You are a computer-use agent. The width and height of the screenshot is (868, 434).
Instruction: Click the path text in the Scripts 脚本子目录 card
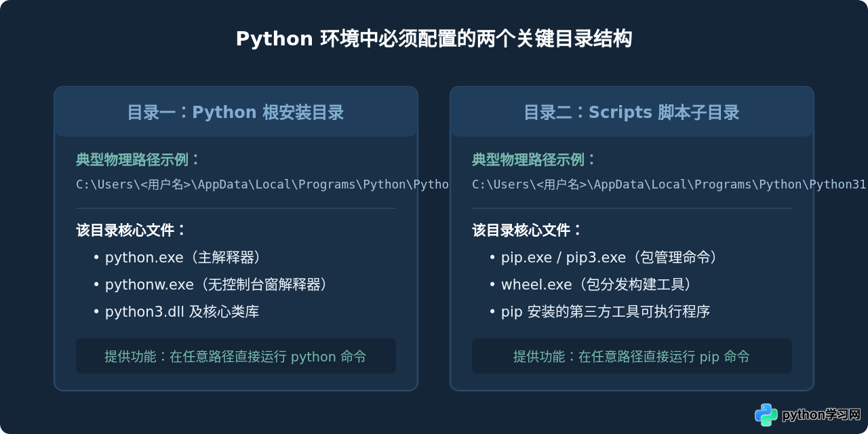pos(669,184)
